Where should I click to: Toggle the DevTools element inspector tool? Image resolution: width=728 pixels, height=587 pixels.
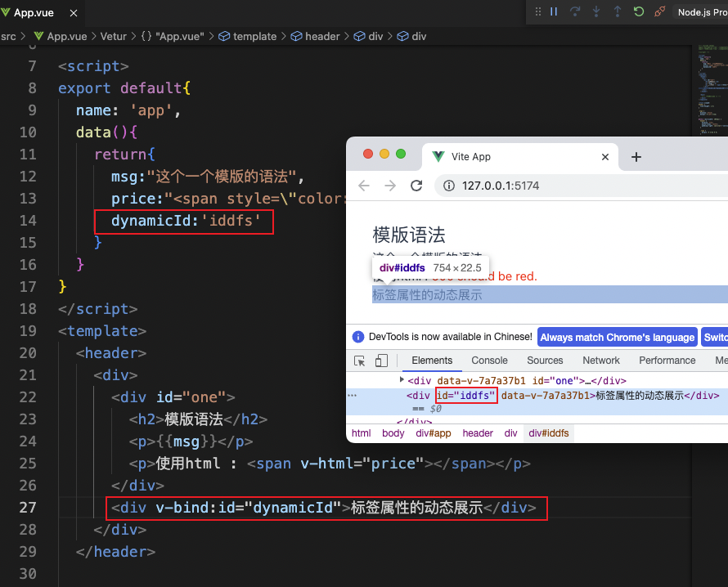359,361
